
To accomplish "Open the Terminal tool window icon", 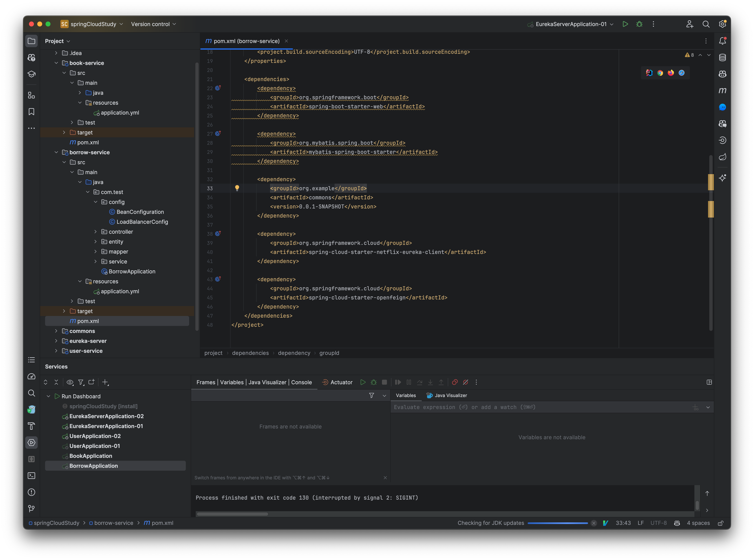I will (31, 476).
